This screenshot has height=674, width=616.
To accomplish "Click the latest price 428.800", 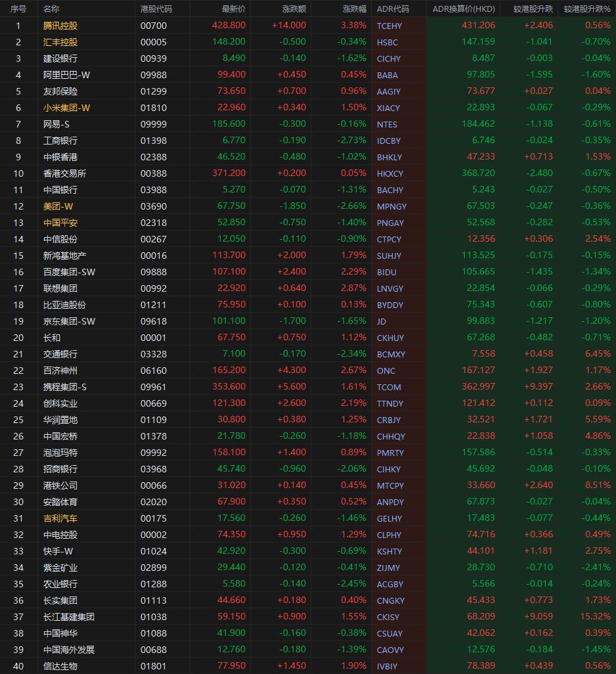I will coord(229,26).
